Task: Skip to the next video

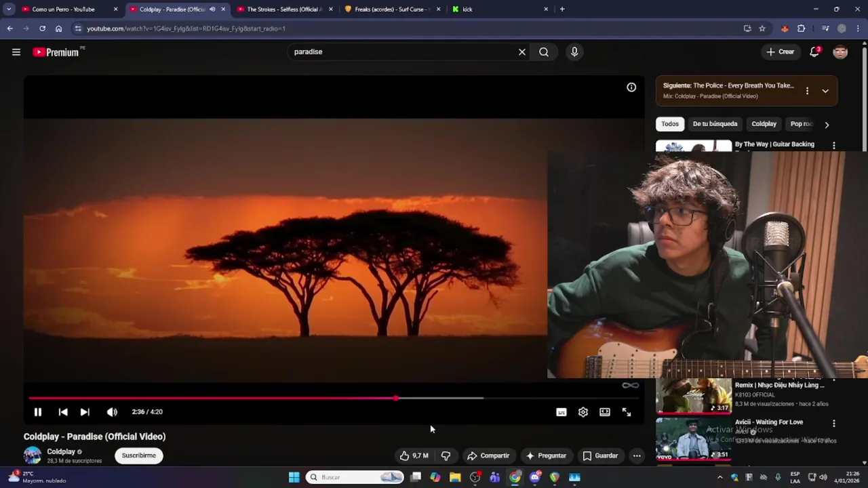Action: (85, 412)
